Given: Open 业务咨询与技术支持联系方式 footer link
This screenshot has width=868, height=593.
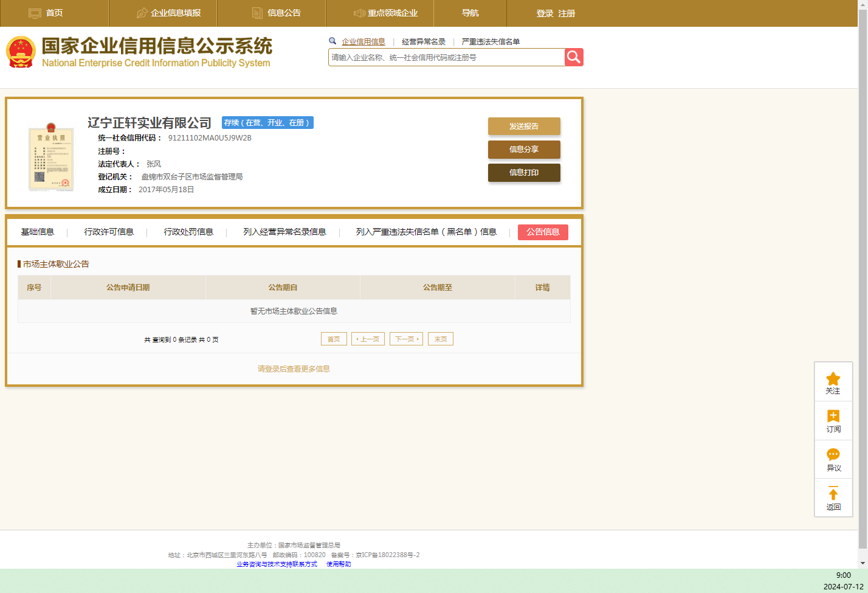Looking at the screenshot, I should point(277,564).
